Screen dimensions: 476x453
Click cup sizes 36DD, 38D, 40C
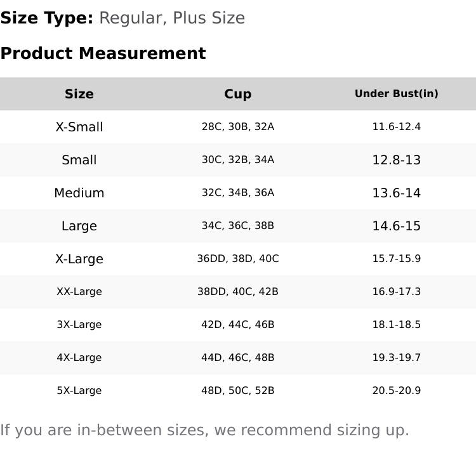237,259
